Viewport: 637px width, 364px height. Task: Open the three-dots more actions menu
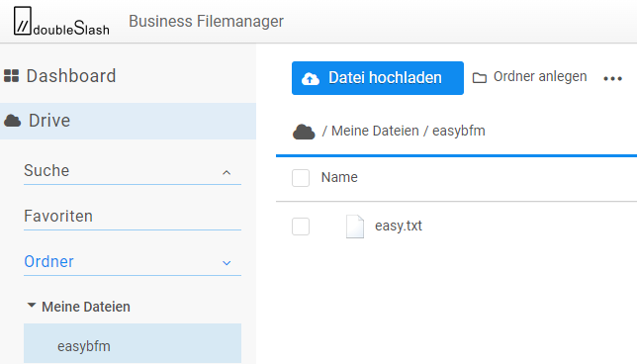click(x=612, y=78)
